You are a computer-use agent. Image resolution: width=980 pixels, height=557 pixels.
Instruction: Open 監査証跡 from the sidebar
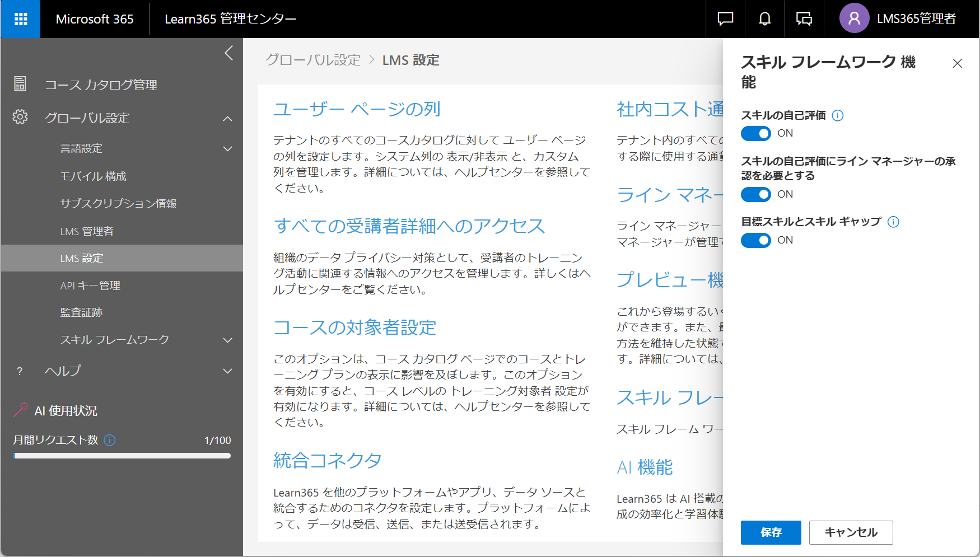[x=81, y=312]
